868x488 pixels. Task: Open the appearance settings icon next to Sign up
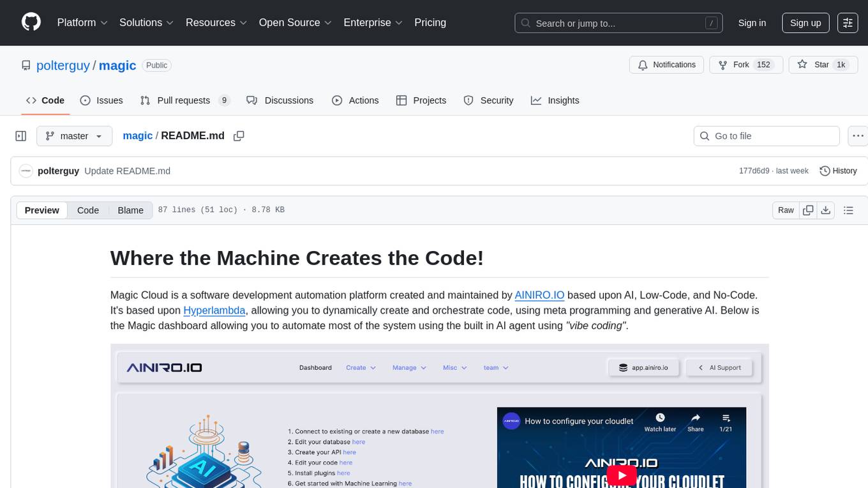click(x=848, y=23)
